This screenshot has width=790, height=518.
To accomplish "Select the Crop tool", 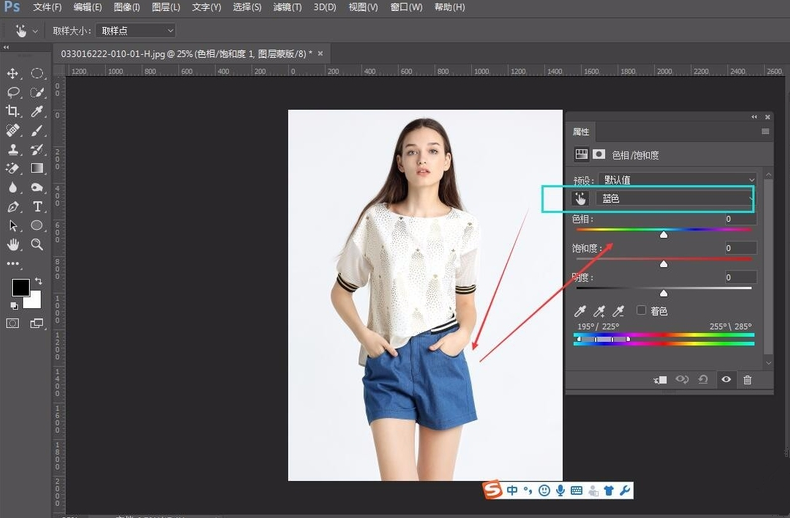I will [13, 111].
